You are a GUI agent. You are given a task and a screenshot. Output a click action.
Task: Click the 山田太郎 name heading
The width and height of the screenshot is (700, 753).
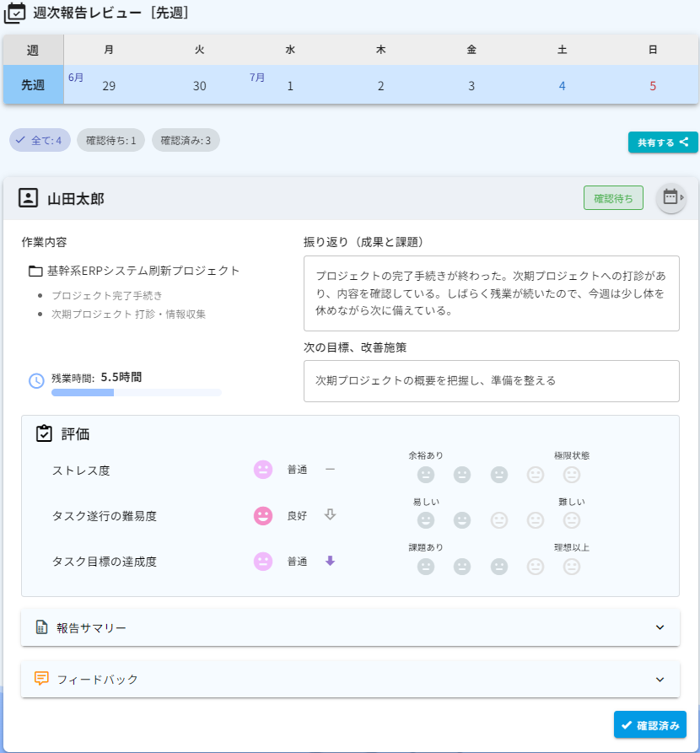coord(76,199)
